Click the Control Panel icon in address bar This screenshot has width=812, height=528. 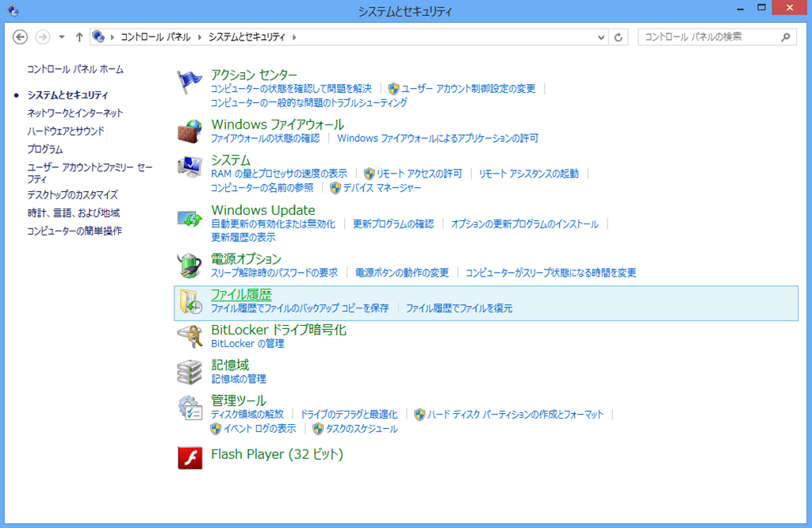(98, 36)
